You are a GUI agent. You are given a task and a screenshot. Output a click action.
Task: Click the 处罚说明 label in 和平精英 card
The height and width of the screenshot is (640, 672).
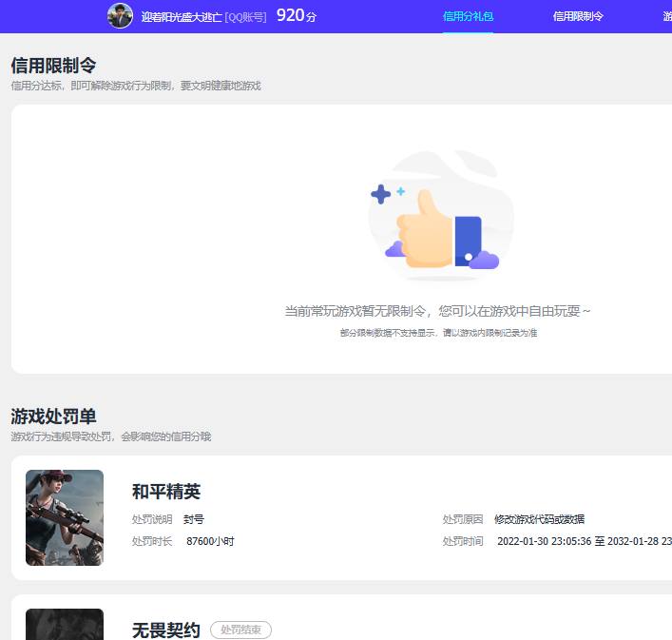point(152,519)
